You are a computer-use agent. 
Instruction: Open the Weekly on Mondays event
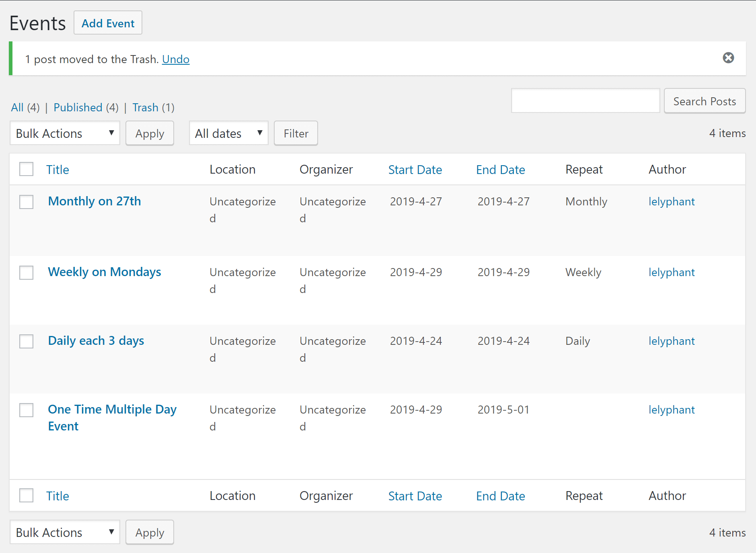(105, 272)
